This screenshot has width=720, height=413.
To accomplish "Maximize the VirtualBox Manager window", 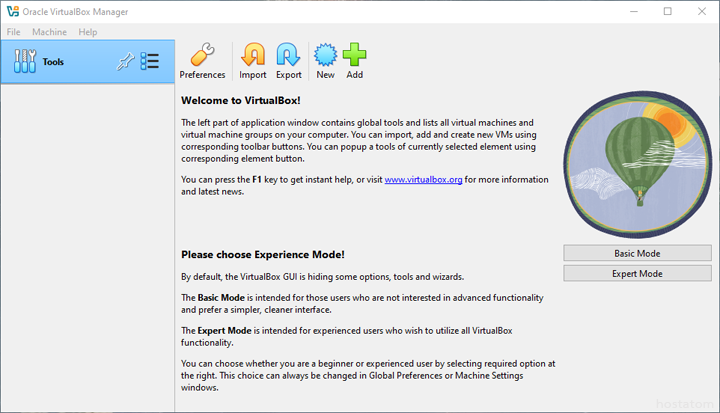I will coord(667,11).
